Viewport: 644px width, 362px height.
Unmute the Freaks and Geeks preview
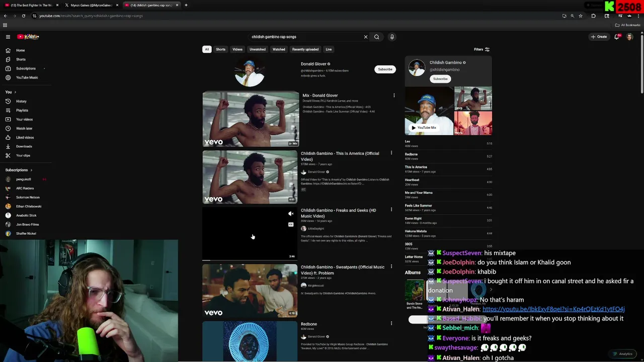tap(291, 214)
